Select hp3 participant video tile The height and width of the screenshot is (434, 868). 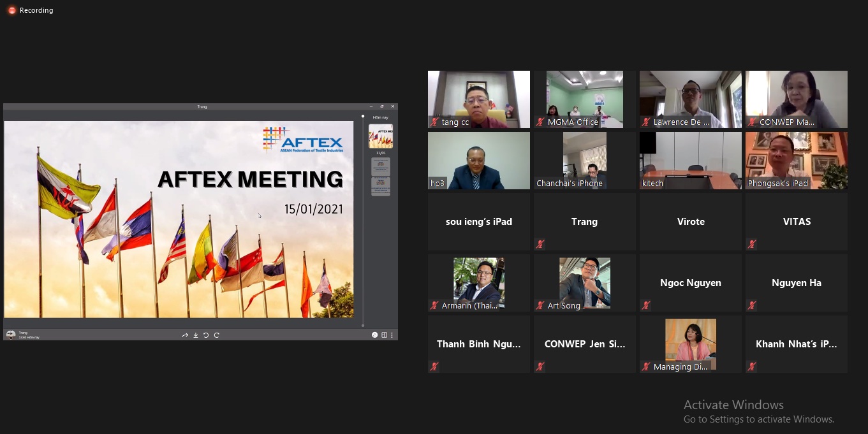click(x=479, y=161)
